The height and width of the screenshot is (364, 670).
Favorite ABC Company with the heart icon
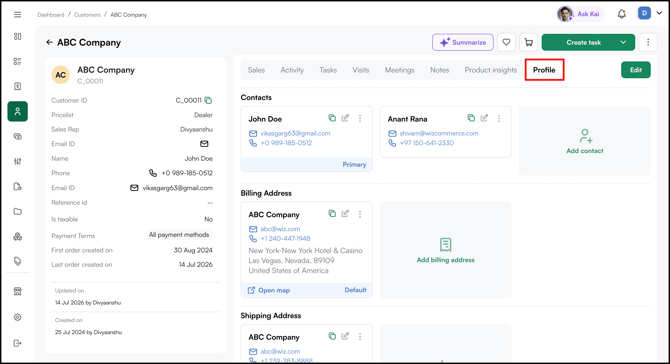point(506,42)
